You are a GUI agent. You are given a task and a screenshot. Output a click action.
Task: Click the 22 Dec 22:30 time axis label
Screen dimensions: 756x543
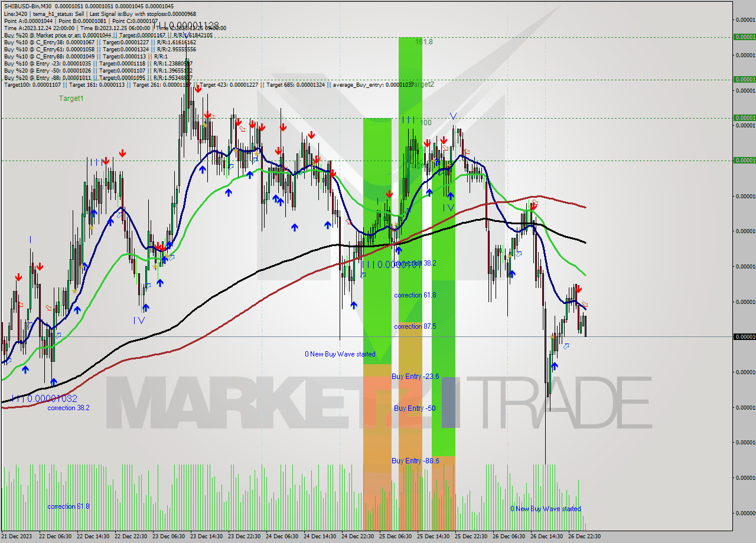coord(131,537)
